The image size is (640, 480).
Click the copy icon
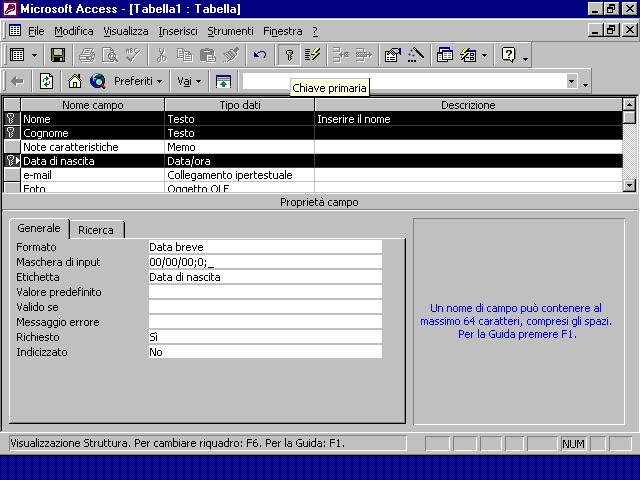tap(184, 55)
